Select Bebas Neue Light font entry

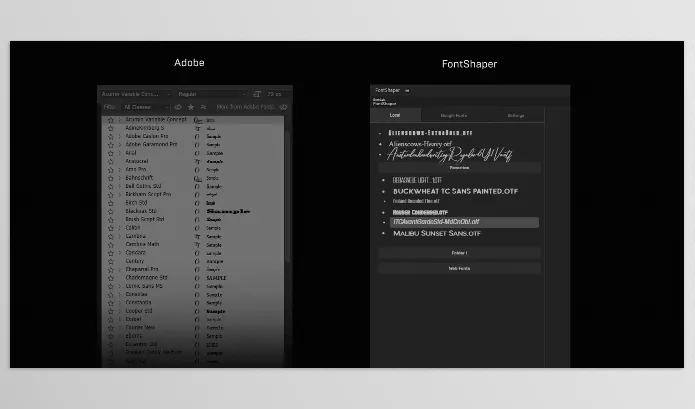(417, 180)
